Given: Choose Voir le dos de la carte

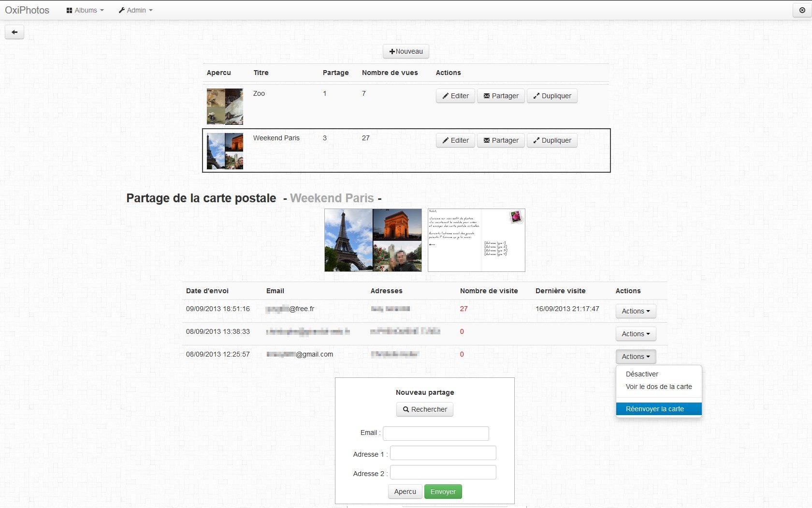Looking at the screenshot, I should click(659, 387).
